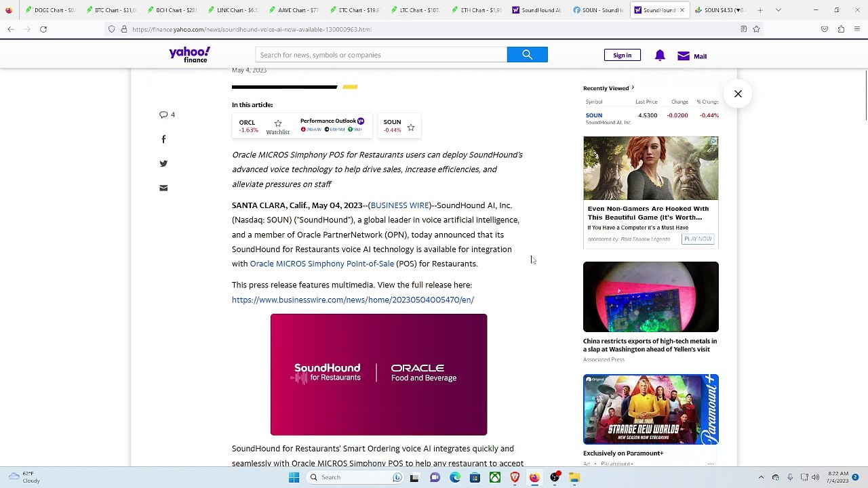Screen dimensions: 868x488
Task: Switch to ETC Chart tab
Action: pyautogui.click(x=355, y=10)
